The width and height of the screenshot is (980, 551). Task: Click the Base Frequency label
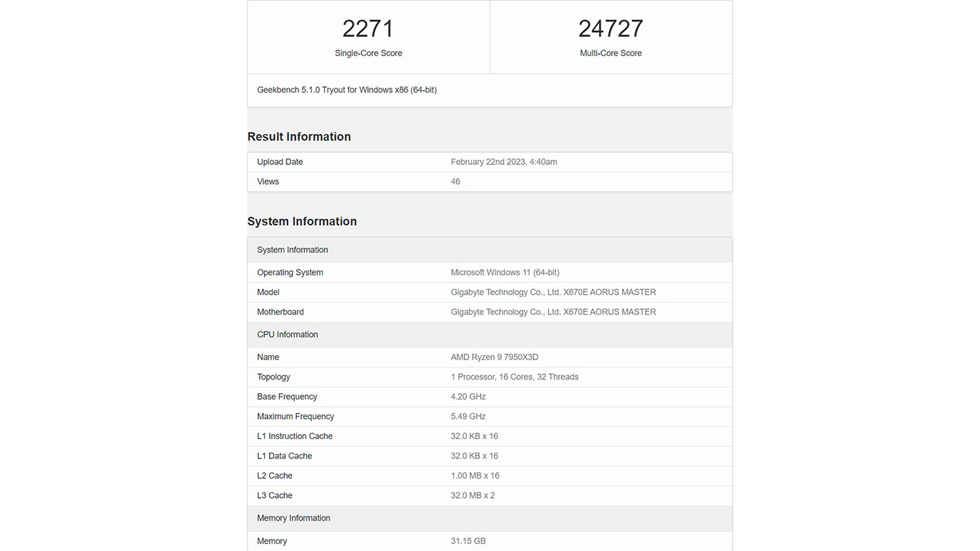(287, 397)
